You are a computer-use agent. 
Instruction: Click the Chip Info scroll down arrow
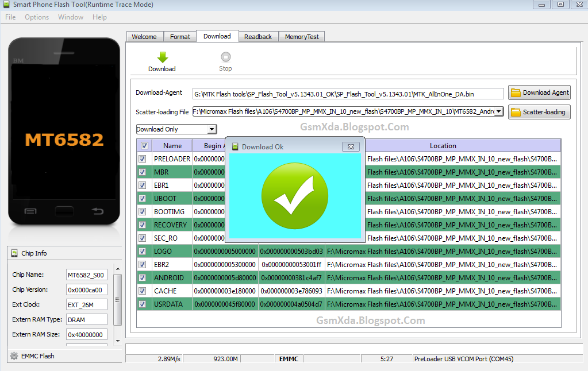click(x=118, y=341)
